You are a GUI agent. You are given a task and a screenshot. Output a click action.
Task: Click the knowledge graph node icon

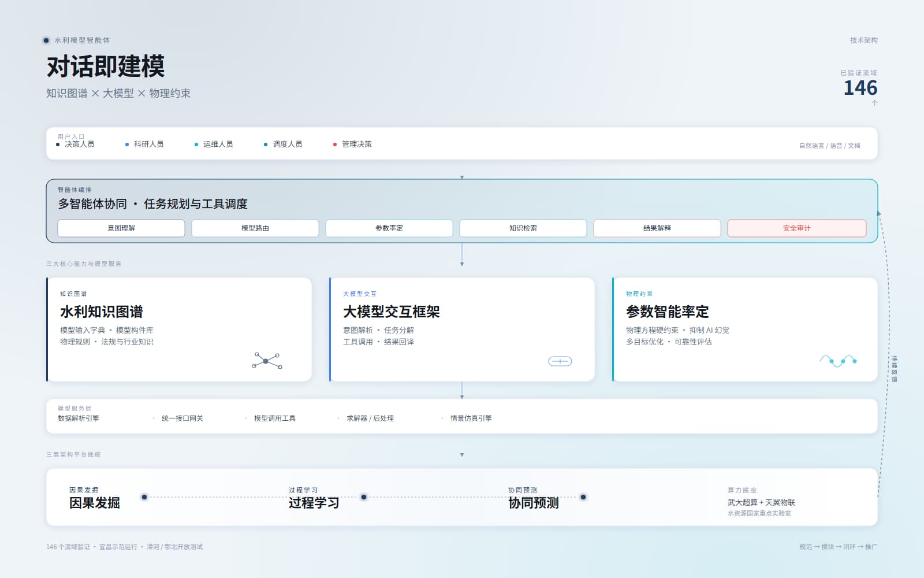click(267, 361)
